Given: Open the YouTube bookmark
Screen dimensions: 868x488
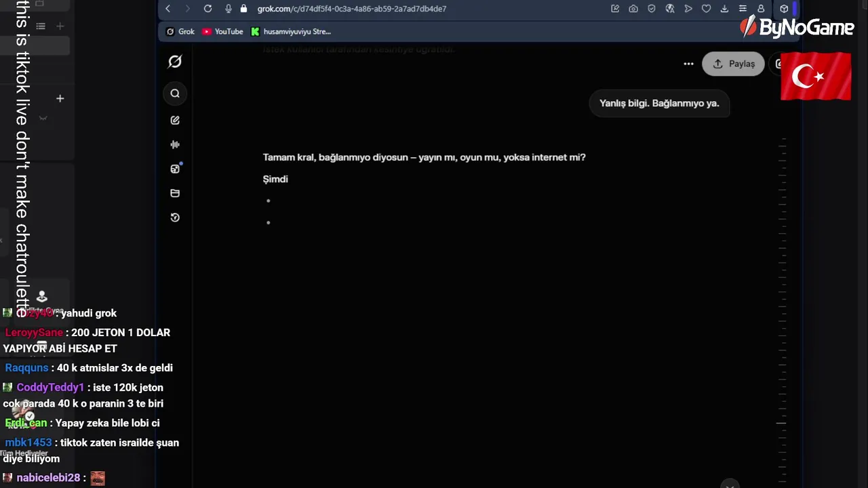Looking at the screenshot, I should [x=222, y=32].
